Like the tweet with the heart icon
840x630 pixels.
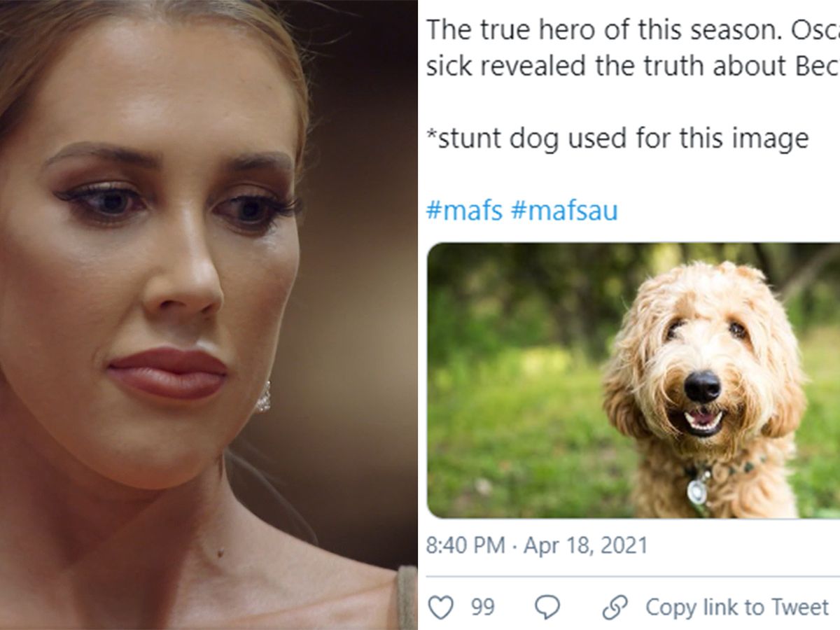(x=440, y=607)
